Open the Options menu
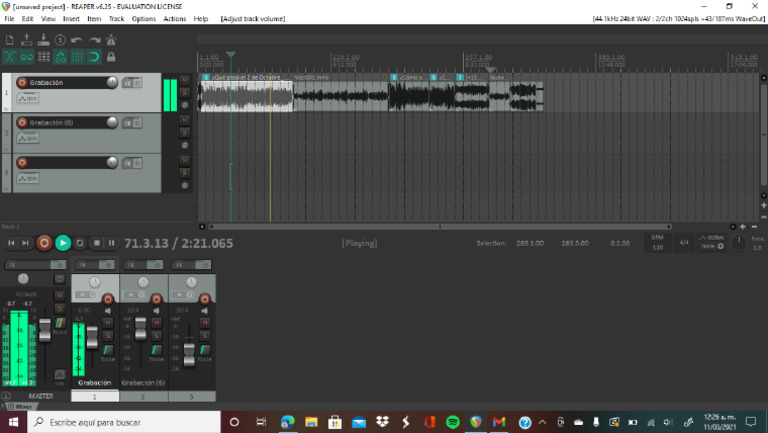 (x=144, y=19)
